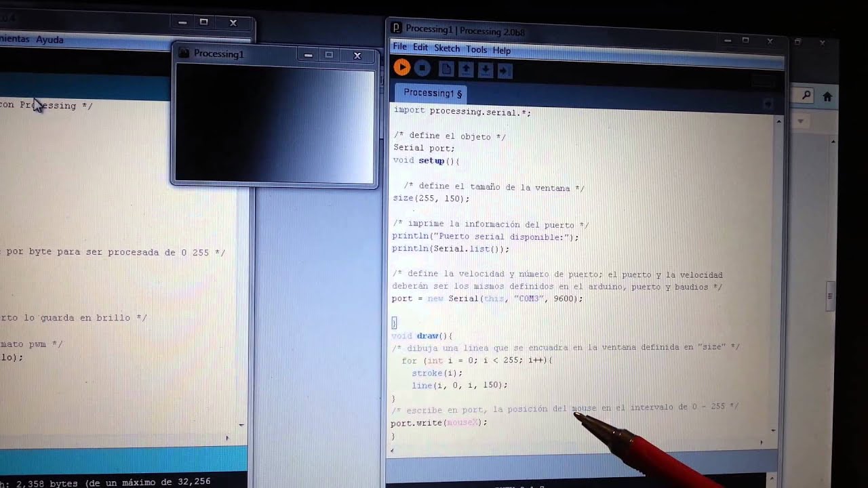Click the line 'line(i, 0, i, 150);'

459,385
